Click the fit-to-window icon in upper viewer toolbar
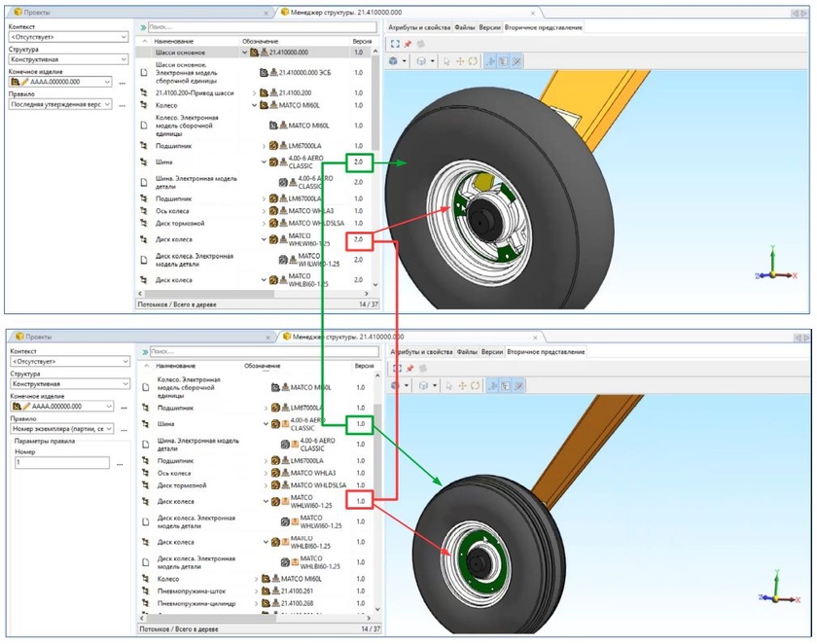 pos(395,44)
